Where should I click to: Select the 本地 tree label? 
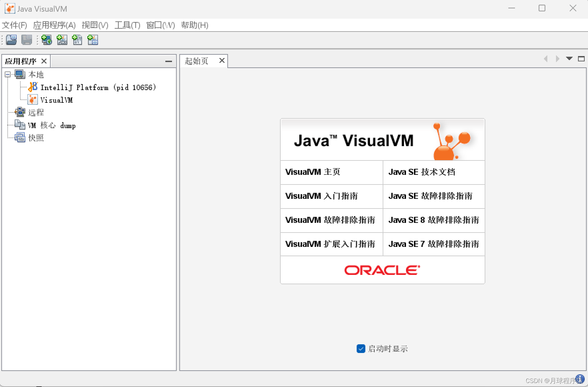click(36, 74)
